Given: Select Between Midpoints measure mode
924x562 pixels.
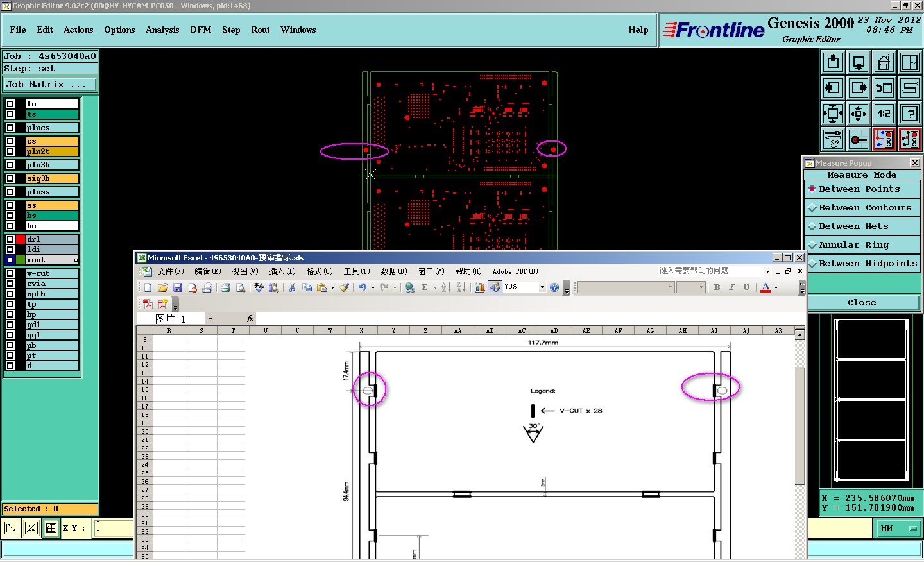Looking at the screenshot, I should [862, 264].
